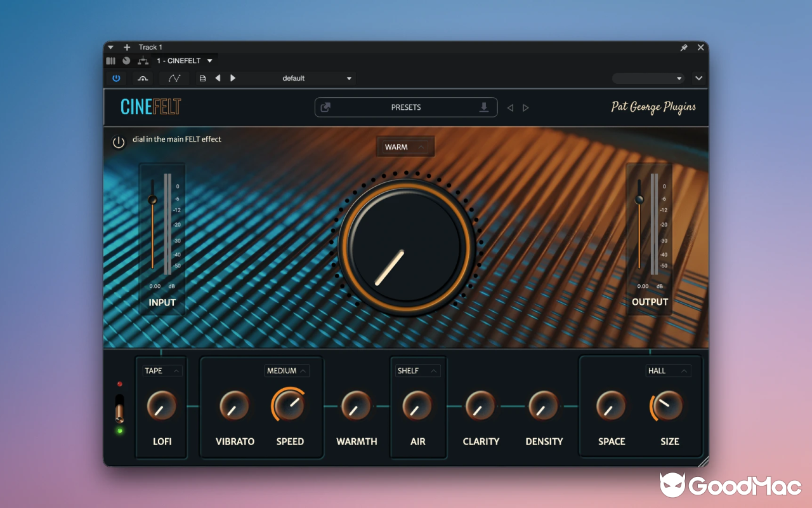The width and height of the screenshot is (812, 508).
Task: Click the LOFI knob
Action: (x=162, y=406)
